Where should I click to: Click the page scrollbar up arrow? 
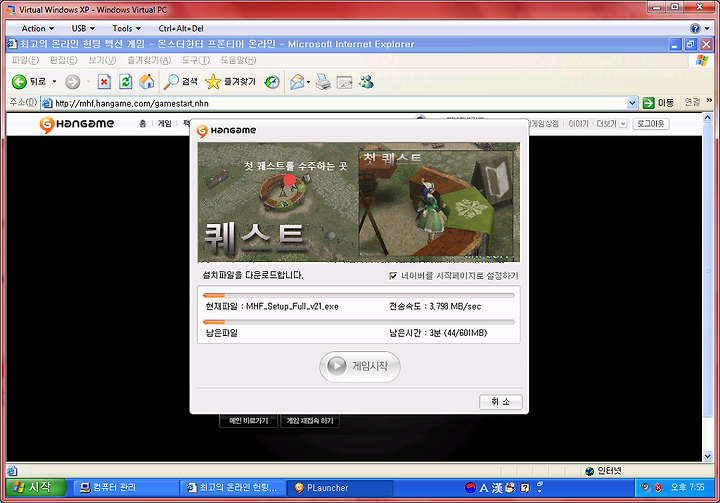click(x=708, y=118)
